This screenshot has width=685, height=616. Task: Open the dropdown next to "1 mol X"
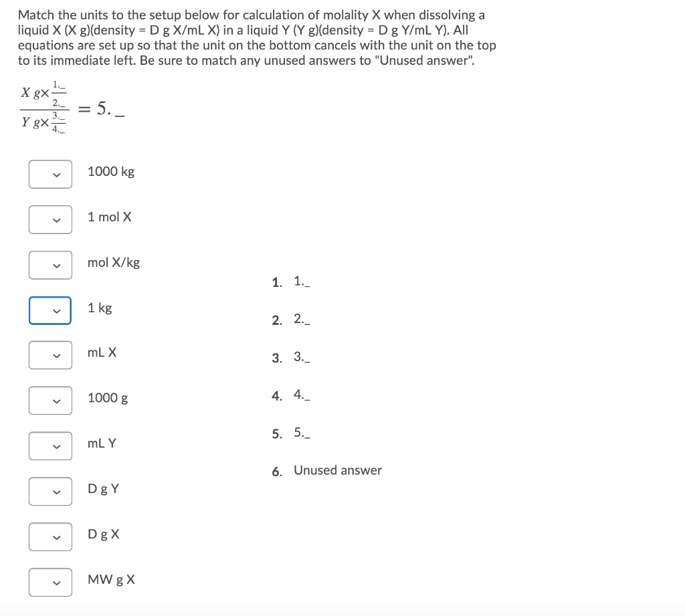click(x=50, y=219)
